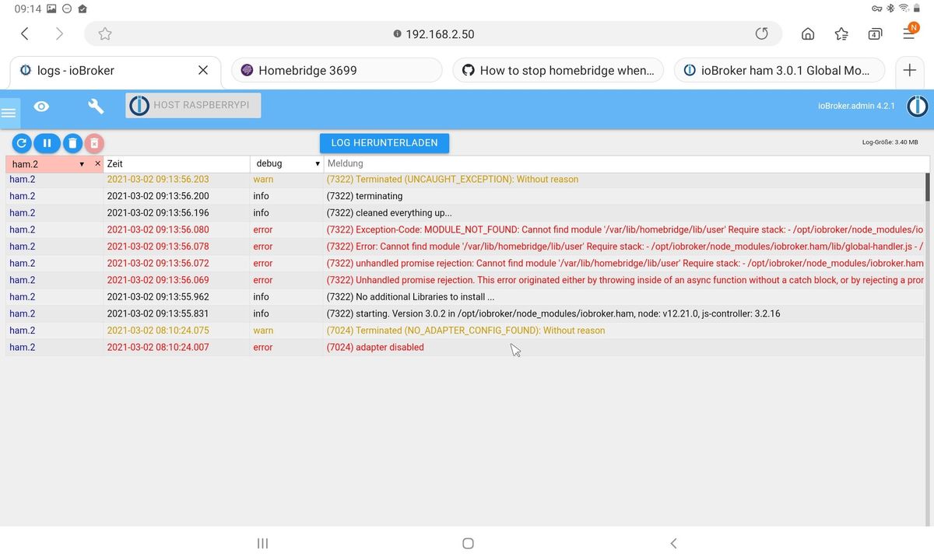Open a new browser tab with plus
934x560 pixels.
[x=909, y=70]
